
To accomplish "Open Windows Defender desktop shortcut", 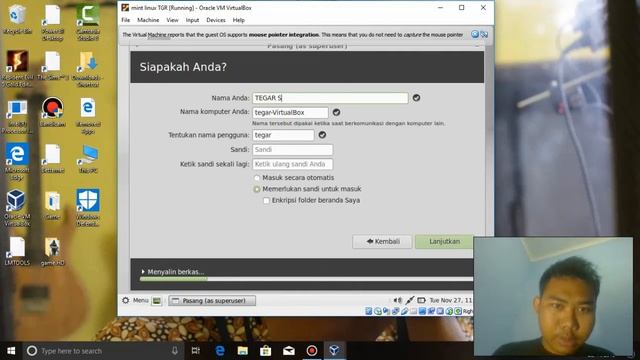I will (88, 207).
